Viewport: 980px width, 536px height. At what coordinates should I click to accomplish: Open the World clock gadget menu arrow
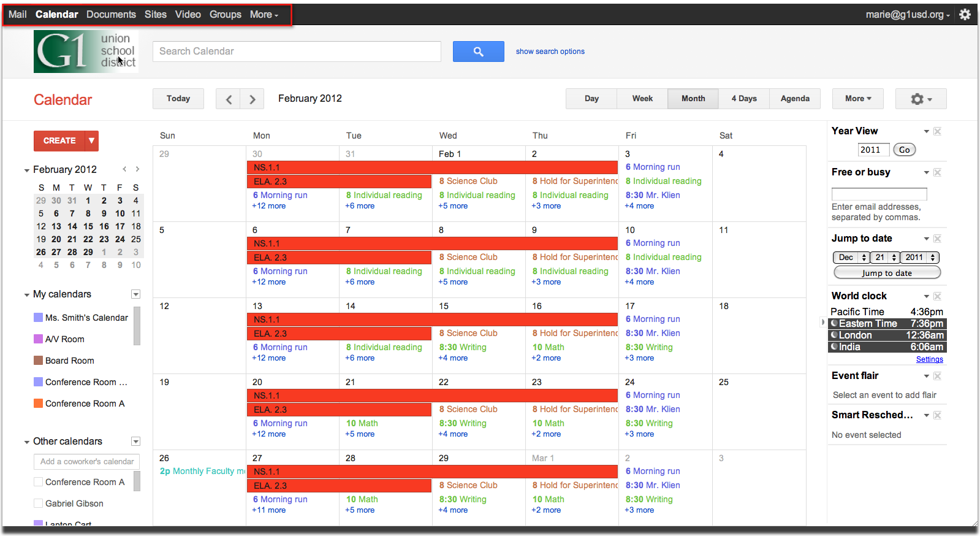(926, 296)
